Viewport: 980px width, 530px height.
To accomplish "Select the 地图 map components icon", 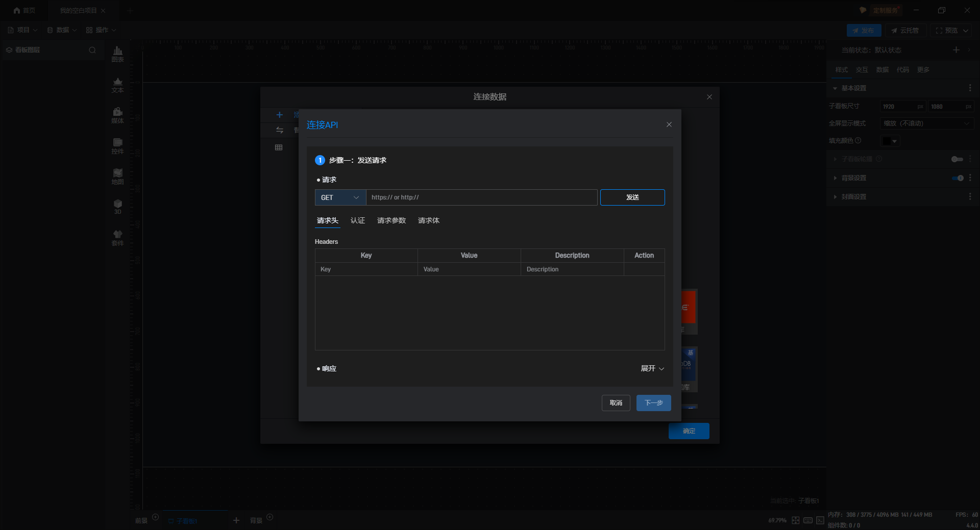I will 117,176.
